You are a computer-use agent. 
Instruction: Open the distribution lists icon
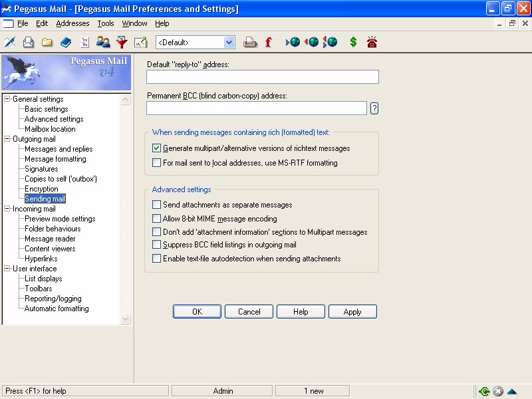click(x=84, y=42)
